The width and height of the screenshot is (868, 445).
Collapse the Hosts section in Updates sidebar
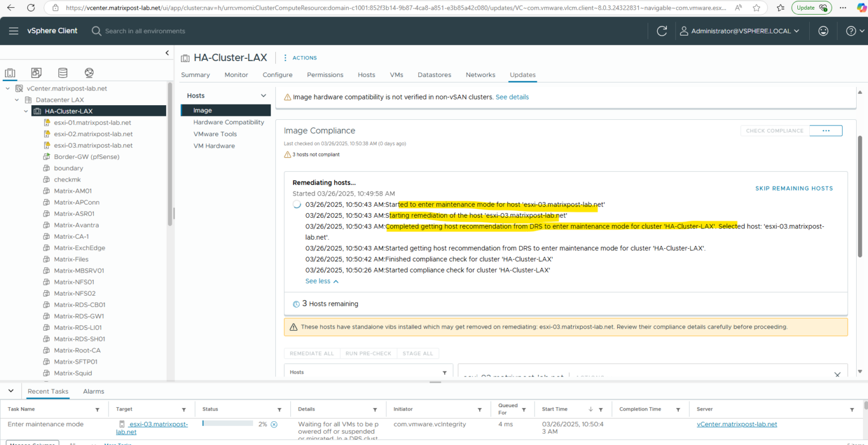[x=263, y=95]
